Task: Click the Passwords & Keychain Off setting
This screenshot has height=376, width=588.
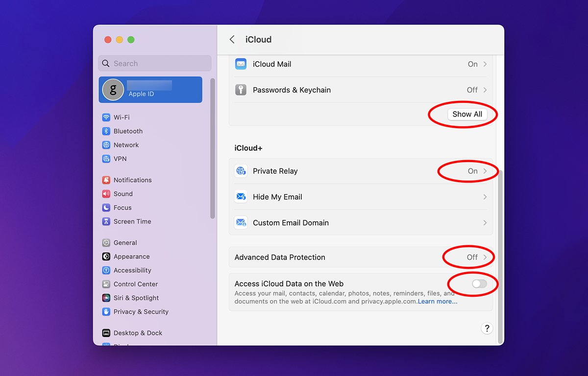Action: click(472, 90)
